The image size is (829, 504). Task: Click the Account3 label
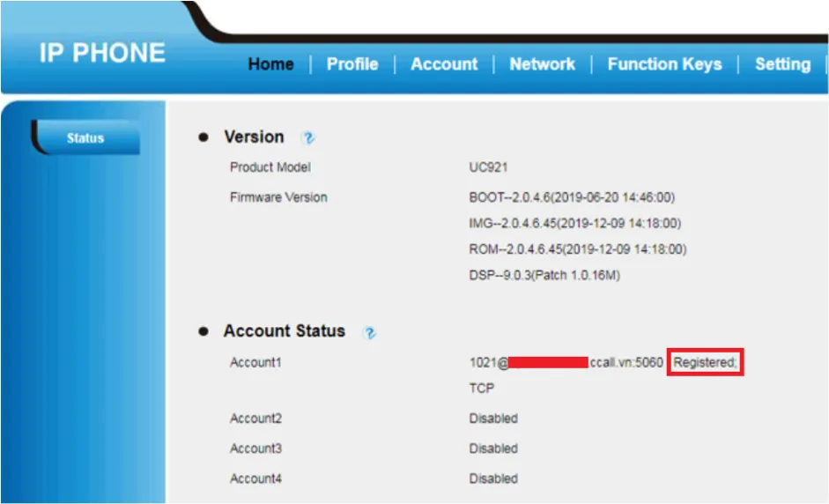[255, 448]
